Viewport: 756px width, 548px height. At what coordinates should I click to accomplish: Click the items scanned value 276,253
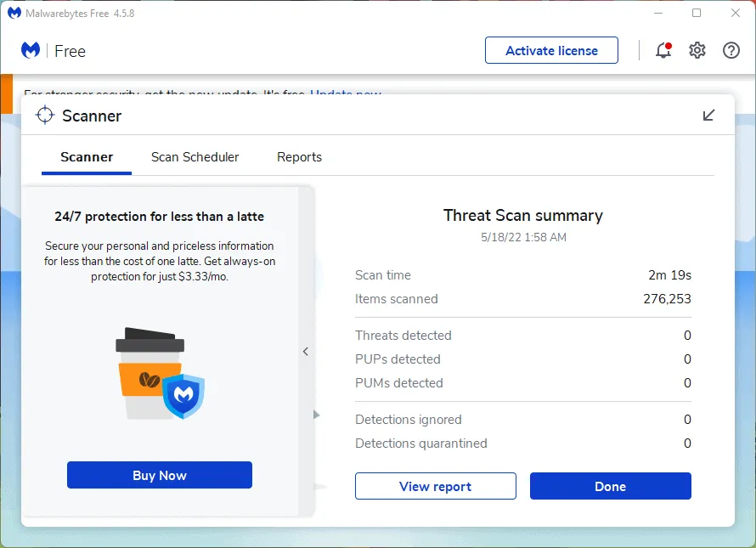(668, 299)
